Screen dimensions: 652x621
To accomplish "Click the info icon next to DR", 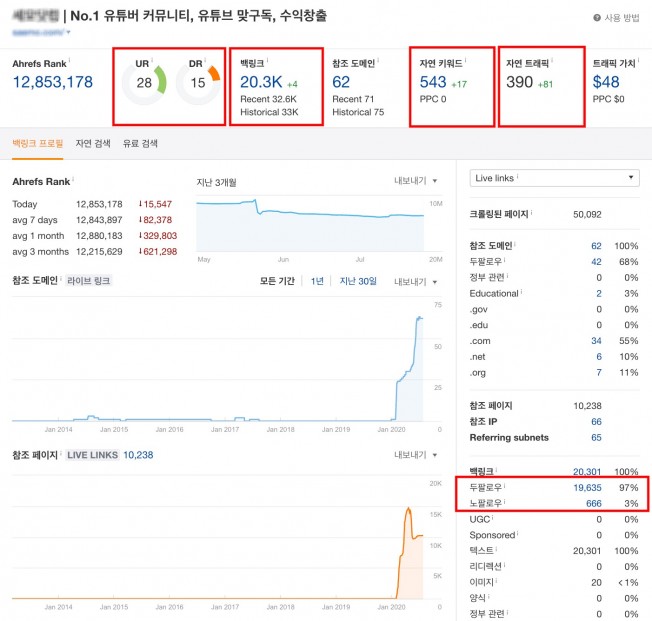I will 205,60.
